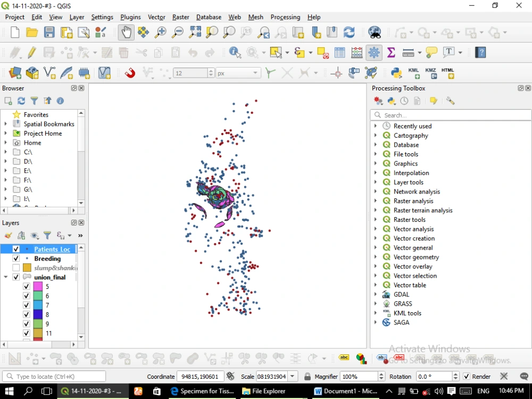This screenshot has width=532, height=399.
Task: Expand the GDAL provider group
Action: [376, 294]
